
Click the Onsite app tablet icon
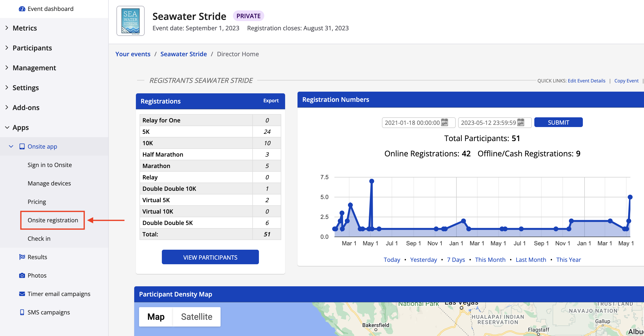22,146
